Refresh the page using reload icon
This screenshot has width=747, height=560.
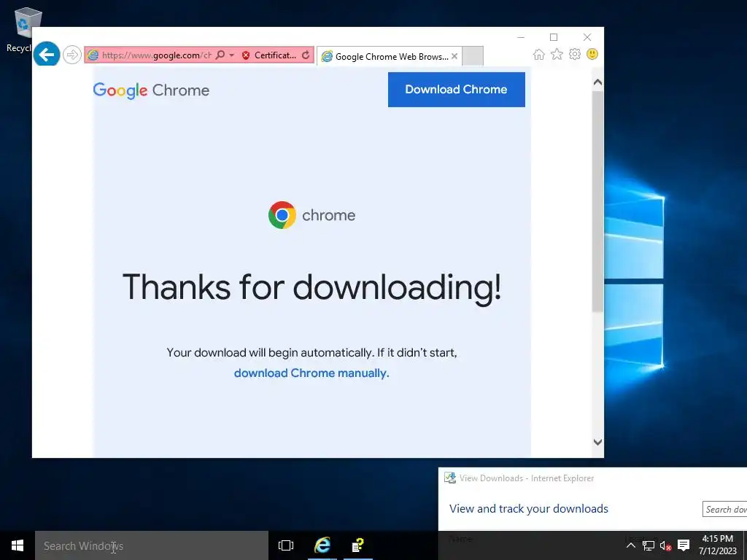pos(306,55)
